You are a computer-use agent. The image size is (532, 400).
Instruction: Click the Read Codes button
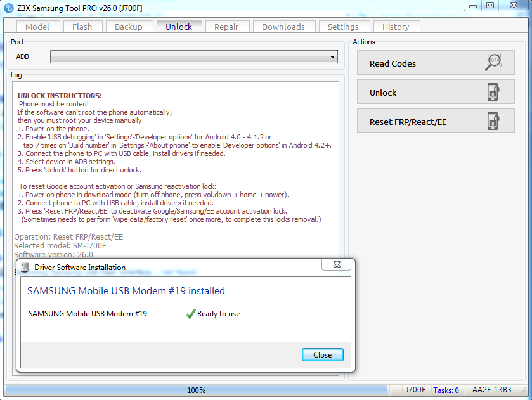(436, 63)
